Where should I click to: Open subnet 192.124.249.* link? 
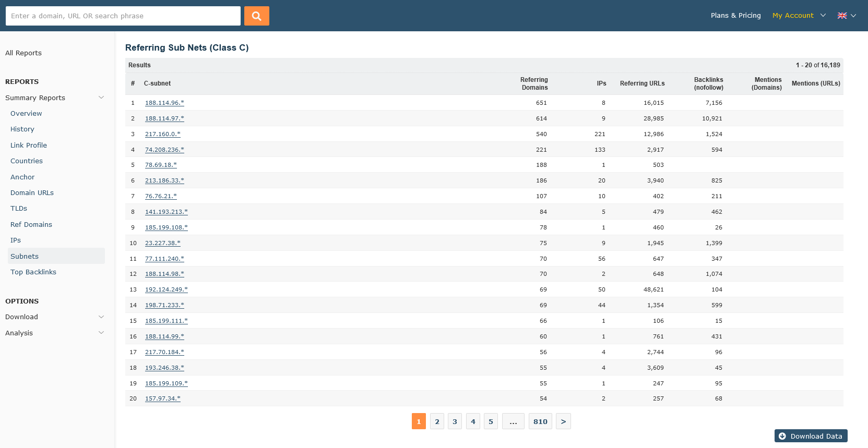[x=166, y=289]
